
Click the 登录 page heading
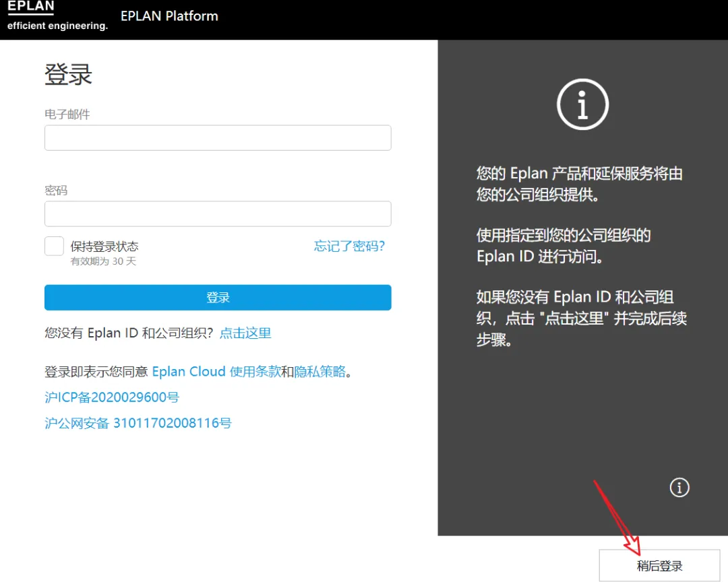coord(68,74)
